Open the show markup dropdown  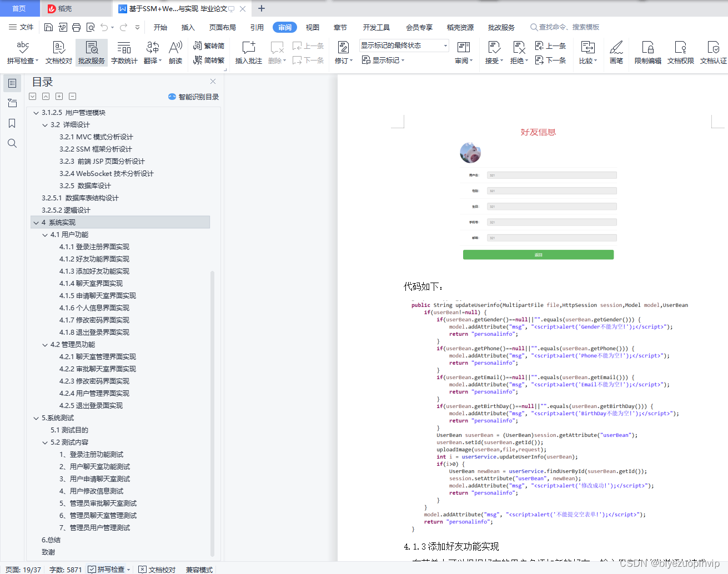(383, 60)
